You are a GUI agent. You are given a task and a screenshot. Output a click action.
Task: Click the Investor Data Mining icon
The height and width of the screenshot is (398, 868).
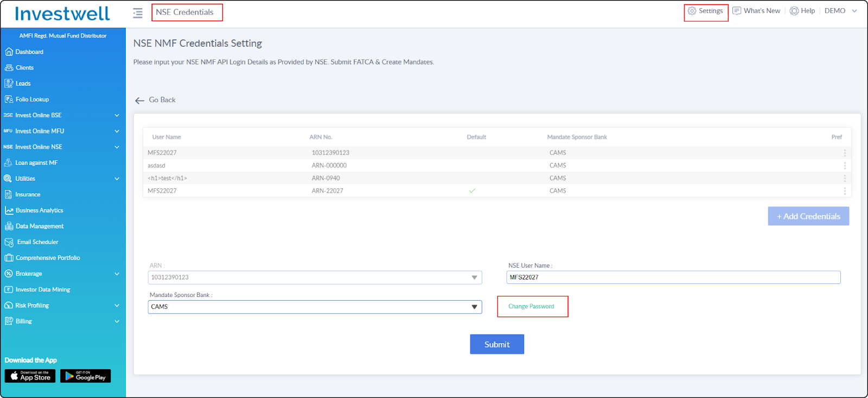pyautogui.click(x=8, y=289)
